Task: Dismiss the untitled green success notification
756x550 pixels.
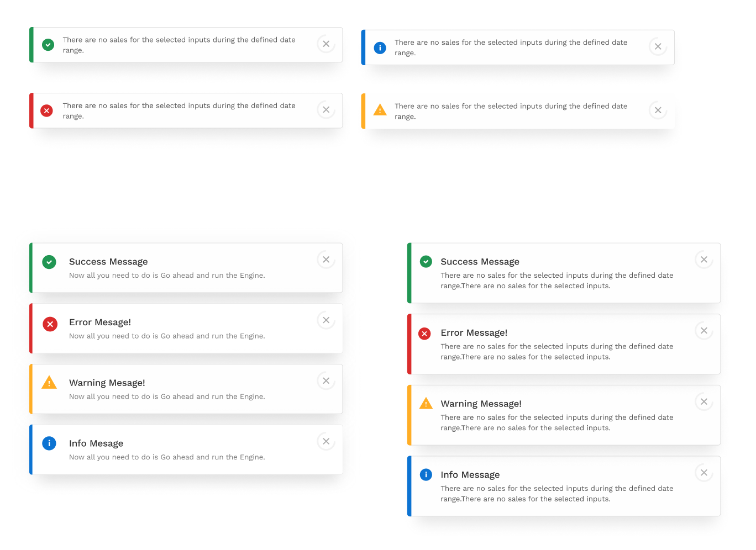Action: [326, 44]
